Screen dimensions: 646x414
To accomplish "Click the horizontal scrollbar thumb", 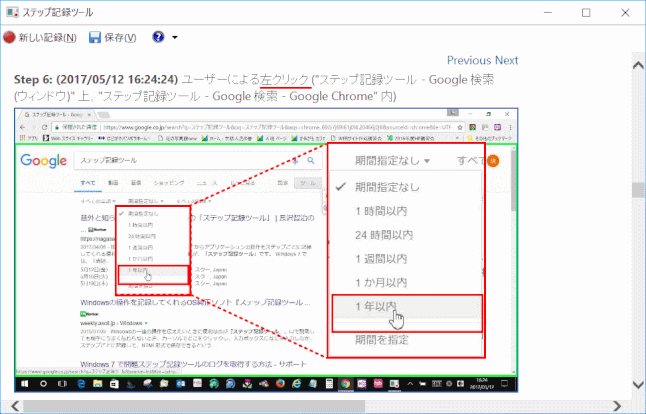I will point(194,406).
